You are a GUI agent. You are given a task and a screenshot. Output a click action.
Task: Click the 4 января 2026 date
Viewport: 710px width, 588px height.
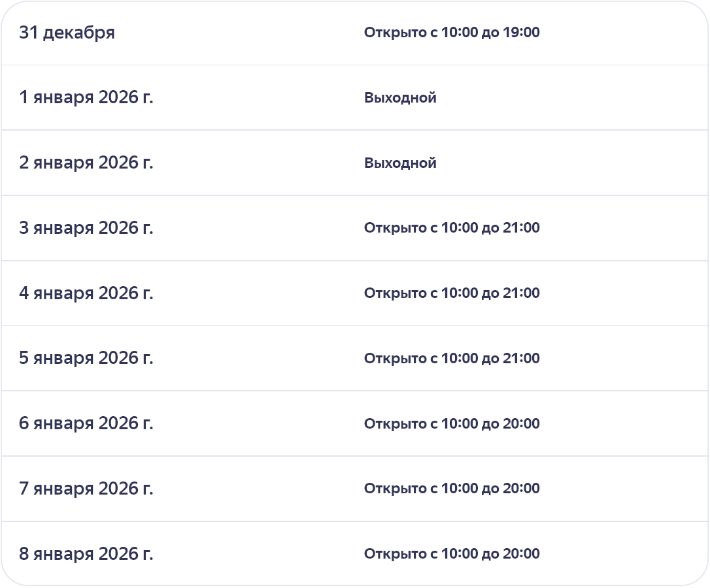pyautogui.click(x=86, y=293)
